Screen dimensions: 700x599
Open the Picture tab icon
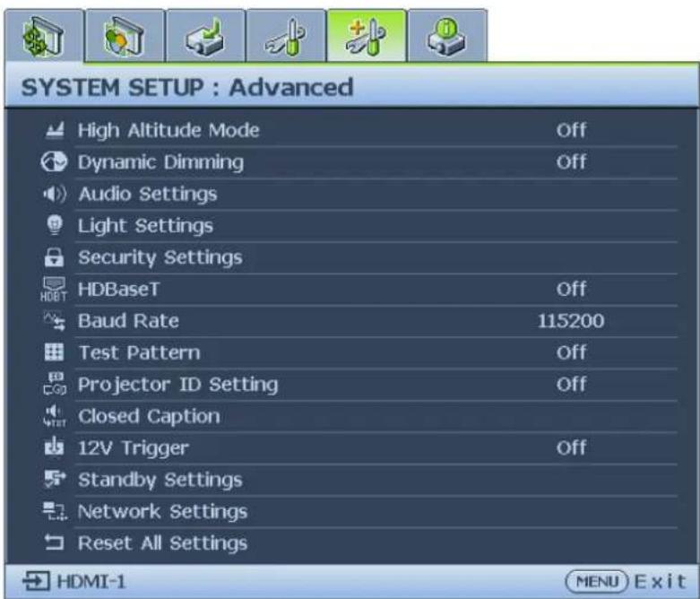pyautogui.click(x=125, y=36)
